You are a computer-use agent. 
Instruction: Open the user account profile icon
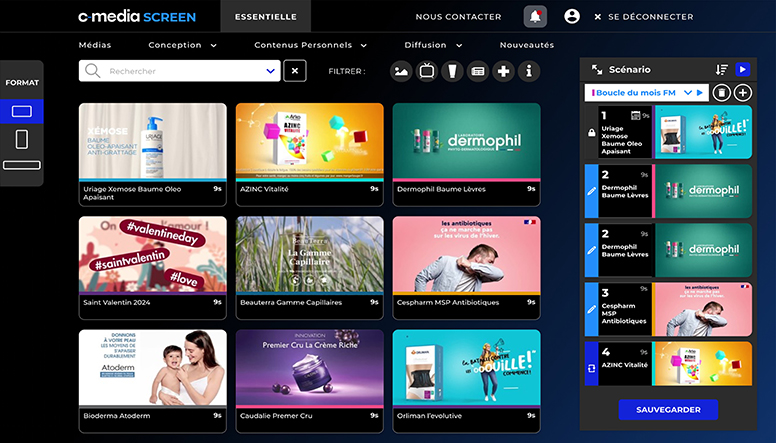coord(572,16)
